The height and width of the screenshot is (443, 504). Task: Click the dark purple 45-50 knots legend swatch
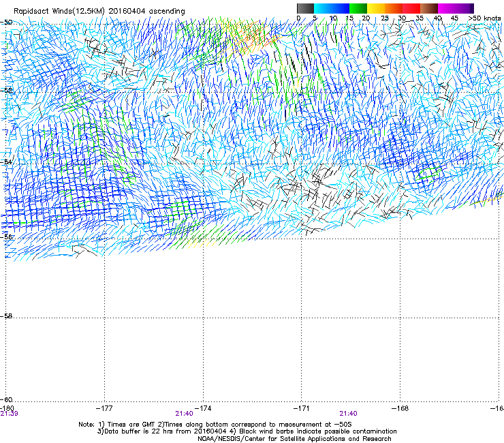464,8
